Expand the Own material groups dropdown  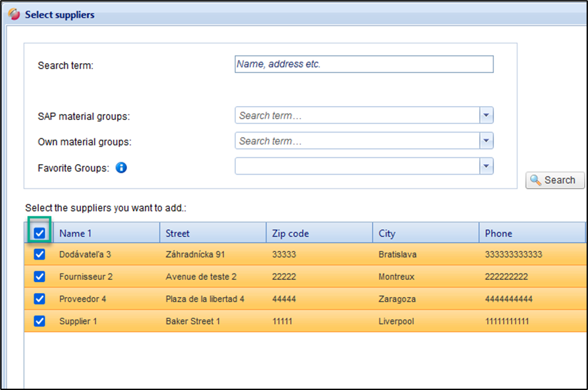[486, 141]
